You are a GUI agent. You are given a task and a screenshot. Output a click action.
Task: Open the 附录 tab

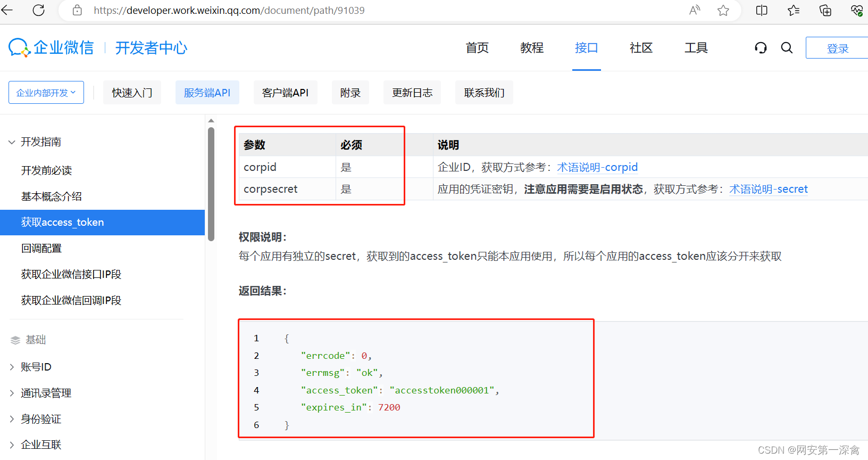point(350,93)
